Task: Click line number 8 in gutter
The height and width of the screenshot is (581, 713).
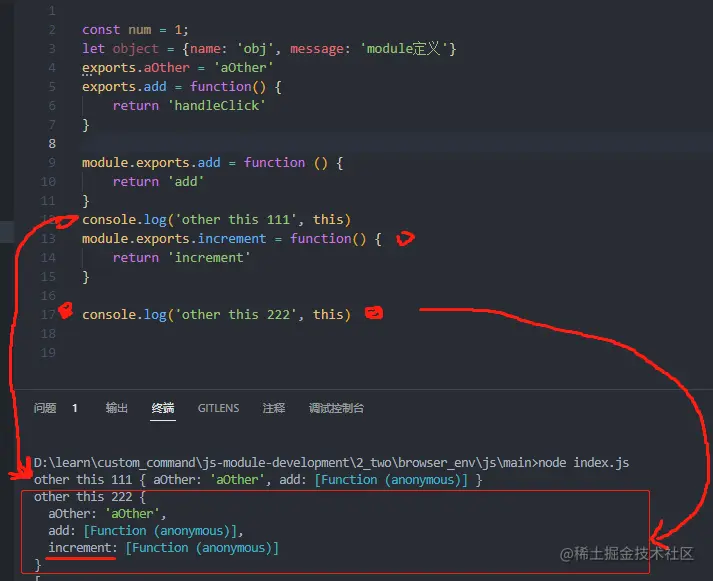Action: pos(52,144)
